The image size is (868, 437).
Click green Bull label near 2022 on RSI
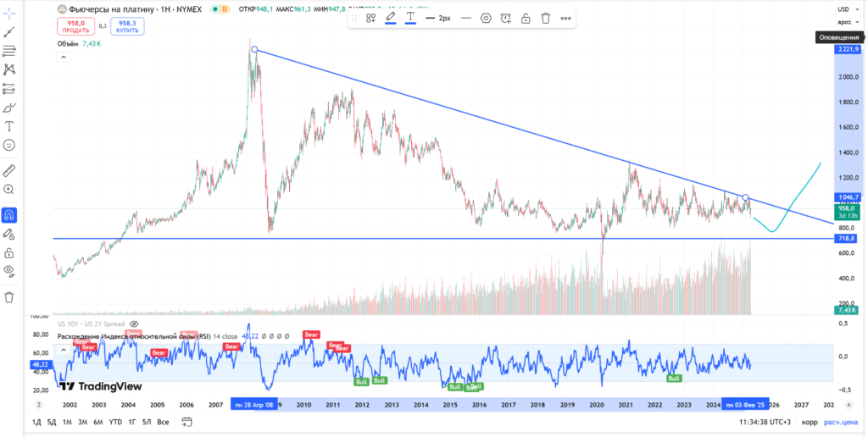pos(674,379)
